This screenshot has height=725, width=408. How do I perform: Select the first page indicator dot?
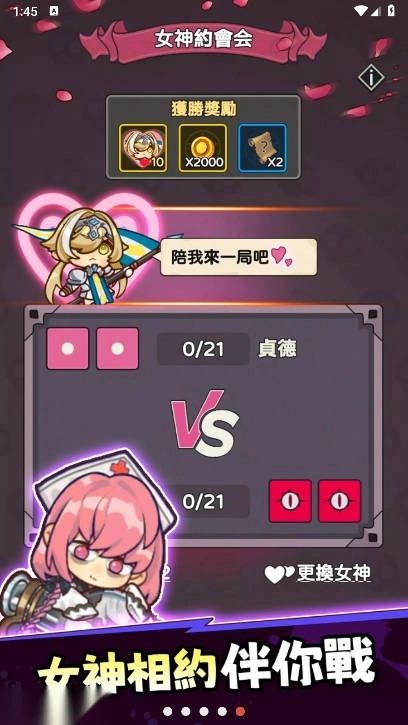tap(167, 711)
